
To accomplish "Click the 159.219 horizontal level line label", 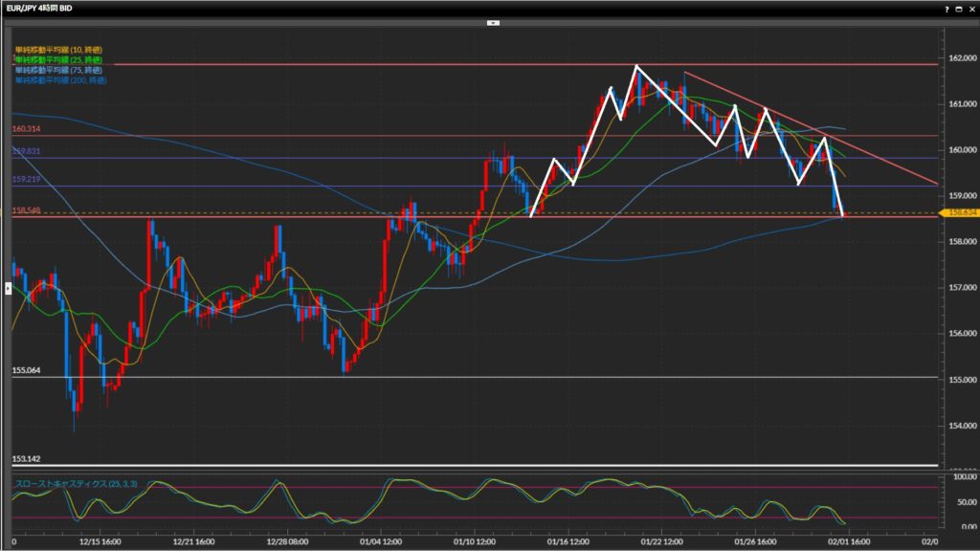I will (27, 180).
